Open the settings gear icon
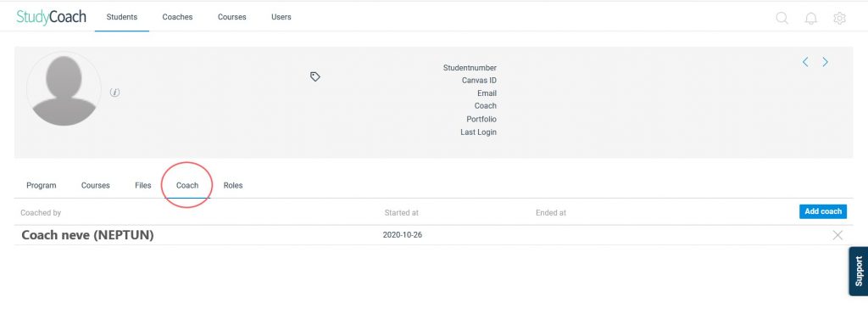This screenshot has width=868, height=320. (839, 19)
